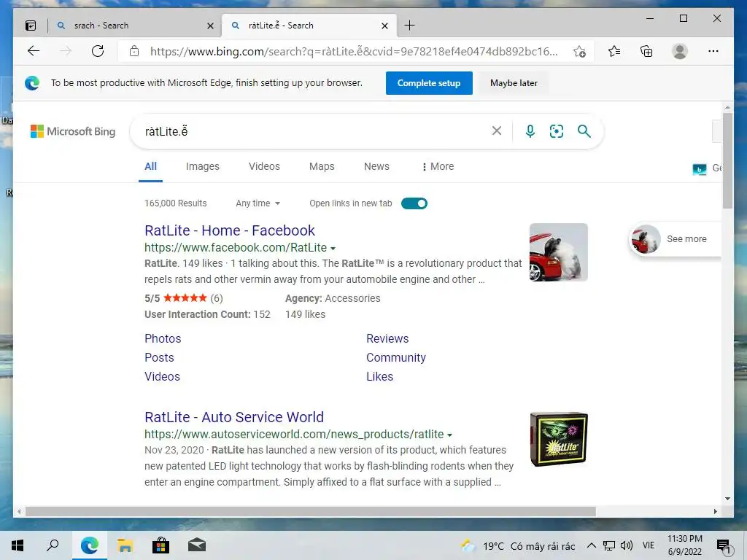The height and width of the screenshot is (560, 747).
Task: View site information lock icon
Action: click(134, 51)
